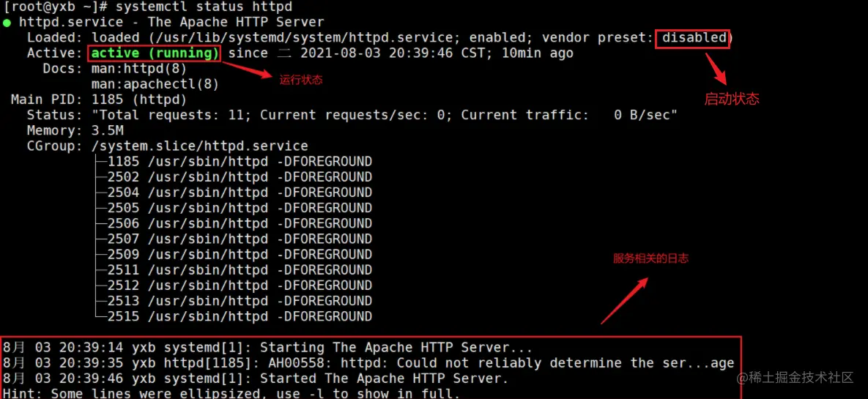Click the shell prompt '[root@yxb ~]#'
The image size is (868, 399).
click(x=55, y=7)
